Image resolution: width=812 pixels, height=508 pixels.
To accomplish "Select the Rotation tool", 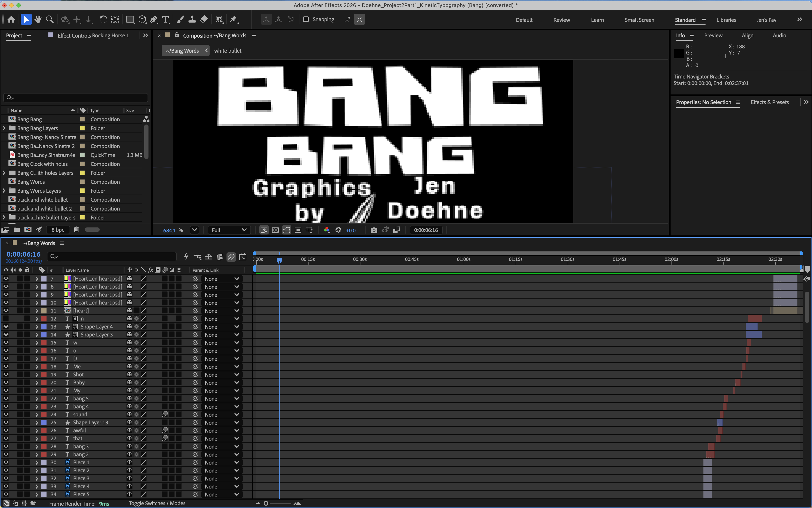I will [x=103, y=20].
